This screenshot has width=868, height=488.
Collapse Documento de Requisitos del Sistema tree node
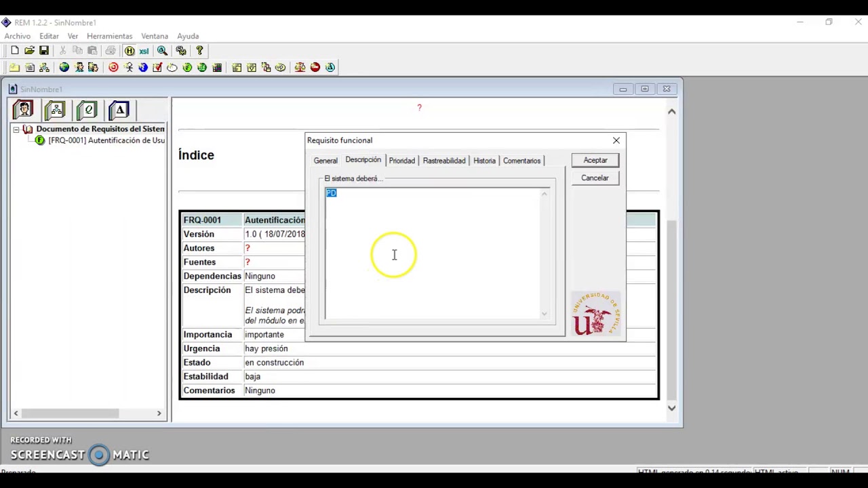(x=16, y=129)
